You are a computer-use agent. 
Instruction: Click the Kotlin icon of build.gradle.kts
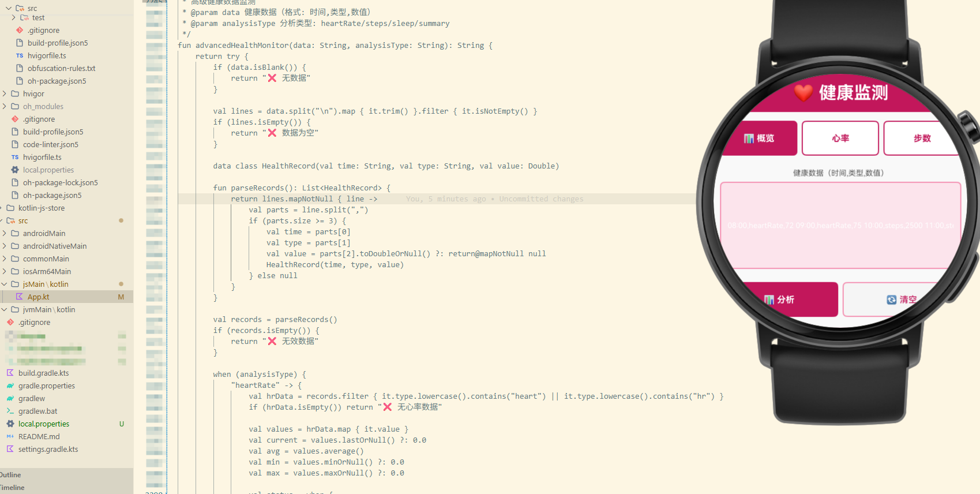pyautogui.click(x=10, y=373)
